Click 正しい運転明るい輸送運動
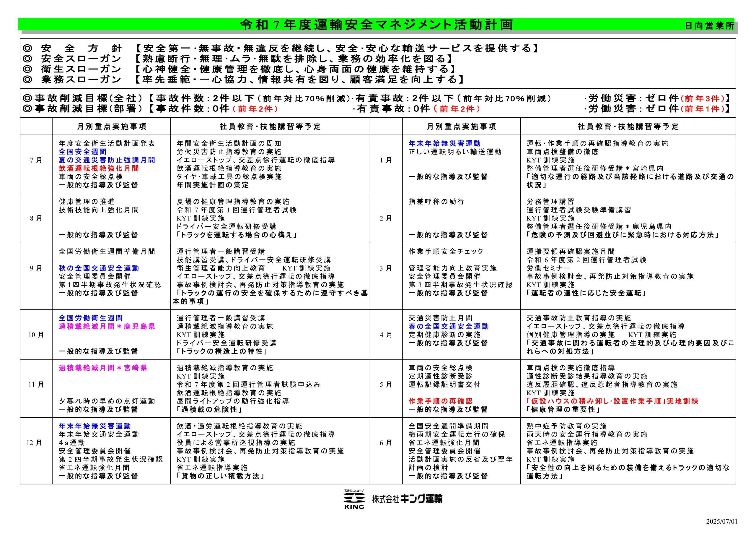The image size is (756, 535). (x=455, y=152)
